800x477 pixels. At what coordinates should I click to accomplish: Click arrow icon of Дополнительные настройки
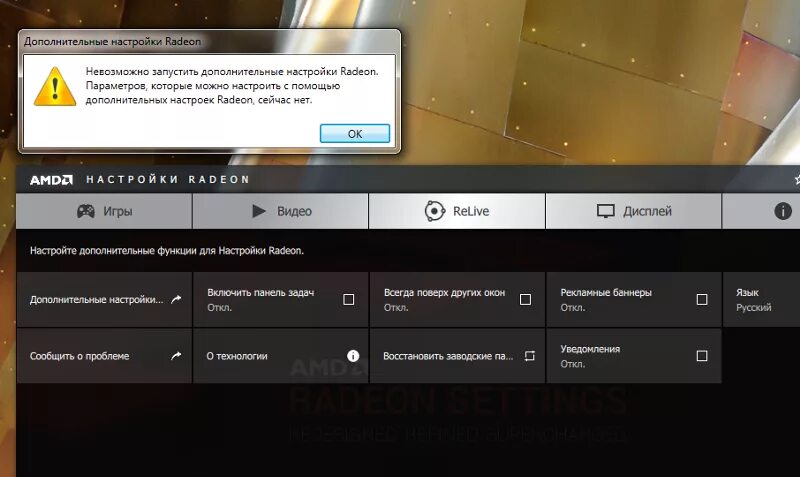pyautogui.click(x=176, y=299)
